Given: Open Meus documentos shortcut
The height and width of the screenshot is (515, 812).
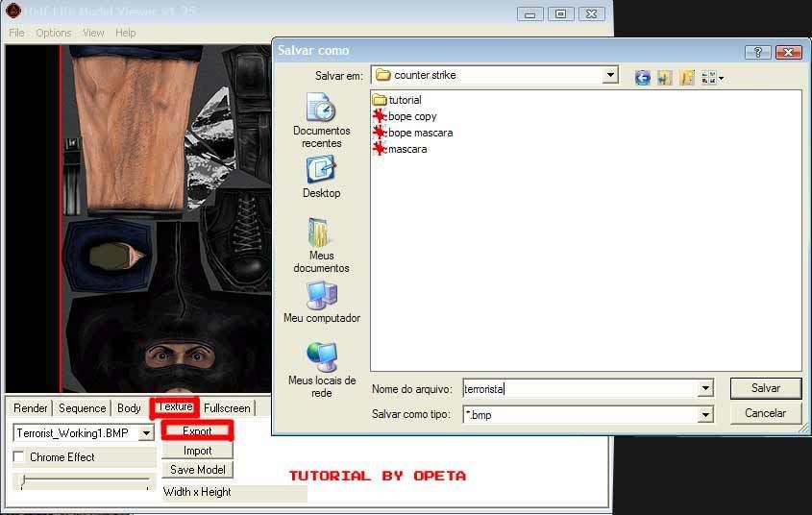Looking at the screenshot, I should [x=321, y=246].
